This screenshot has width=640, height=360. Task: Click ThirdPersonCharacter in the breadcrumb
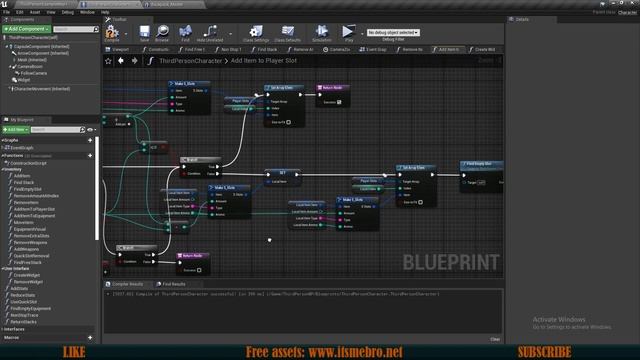[x=191, y=61]
